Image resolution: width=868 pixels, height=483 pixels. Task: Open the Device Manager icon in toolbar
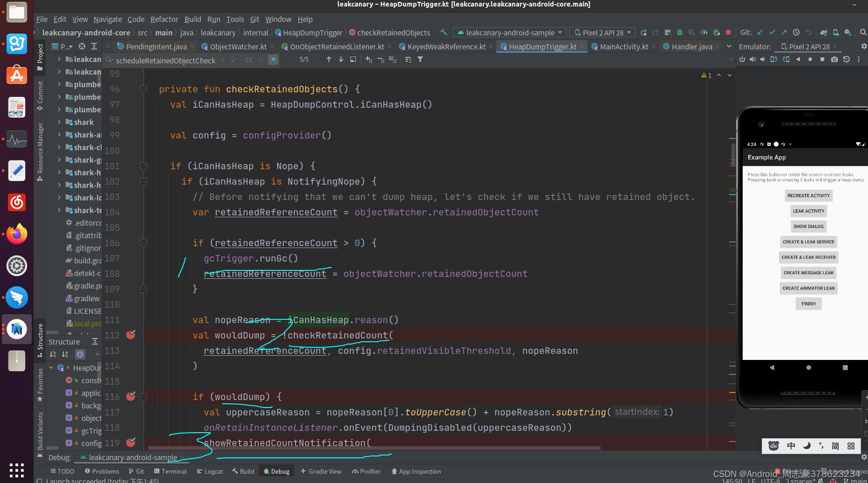tap(836, 32)
